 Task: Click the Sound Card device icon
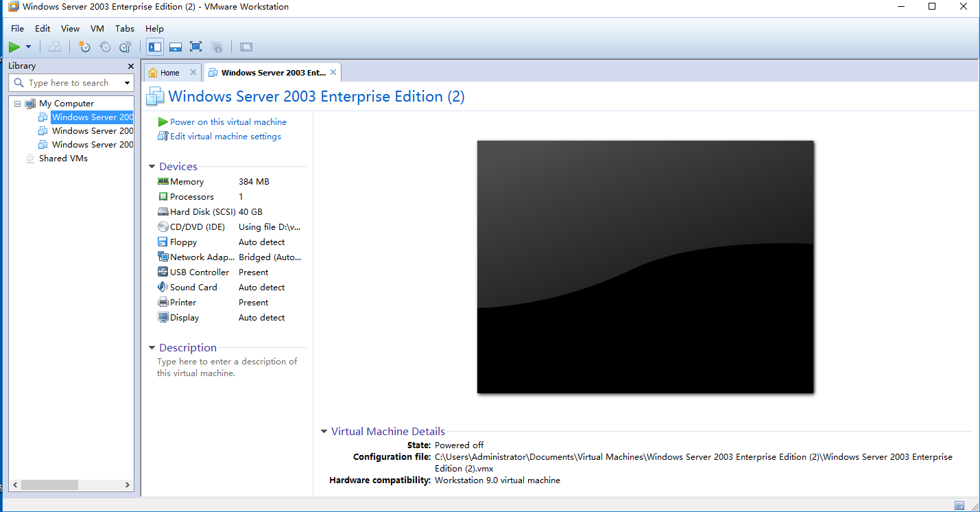tap(163, 288)
